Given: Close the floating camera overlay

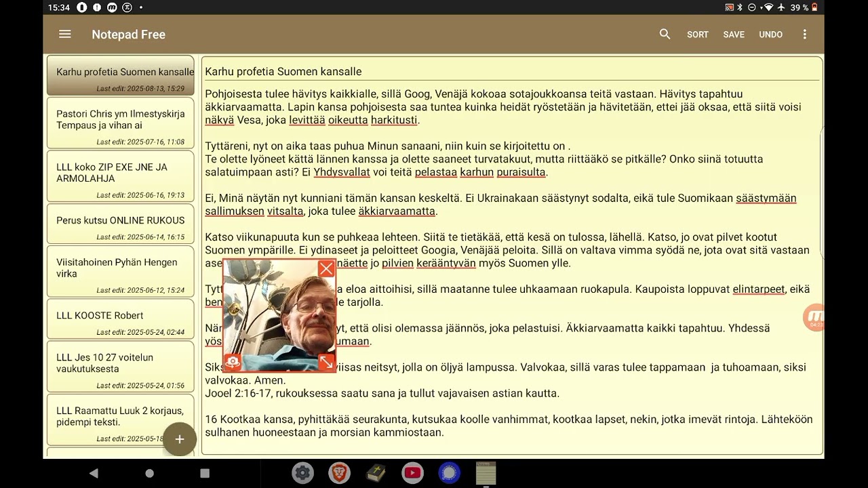Looking at the screenshot, I should click(326, 269).
